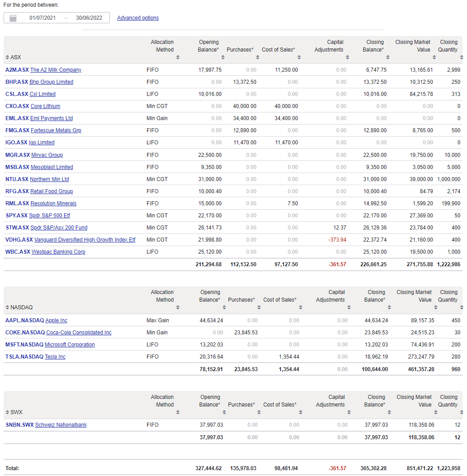Screen dimensions: 467x476
Task: Open Vanguard Diversified High Growth Index Etf
Action: (x=85, y=240)
